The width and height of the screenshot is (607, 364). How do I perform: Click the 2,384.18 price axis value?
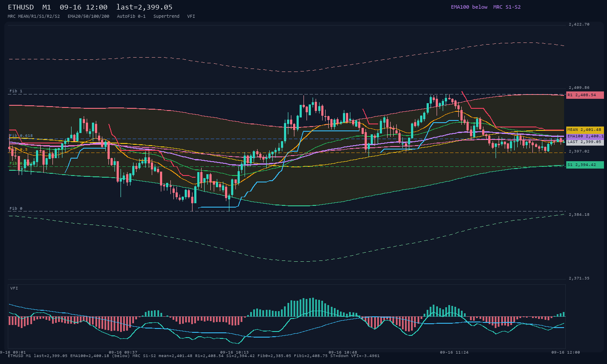[x=579, y=214]
